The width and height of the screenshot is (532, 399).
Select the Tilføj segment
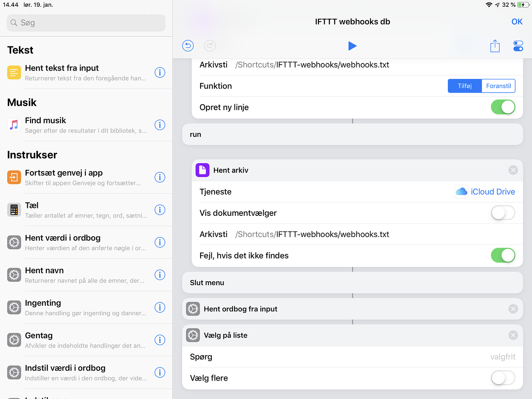(465, 86)
